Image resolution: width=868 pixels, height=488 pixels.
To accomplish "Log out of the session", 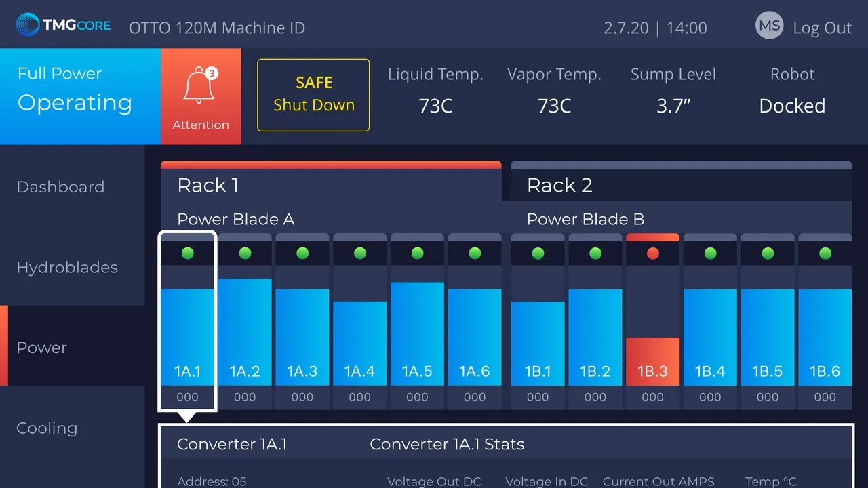I will click(x=822, y=28).
